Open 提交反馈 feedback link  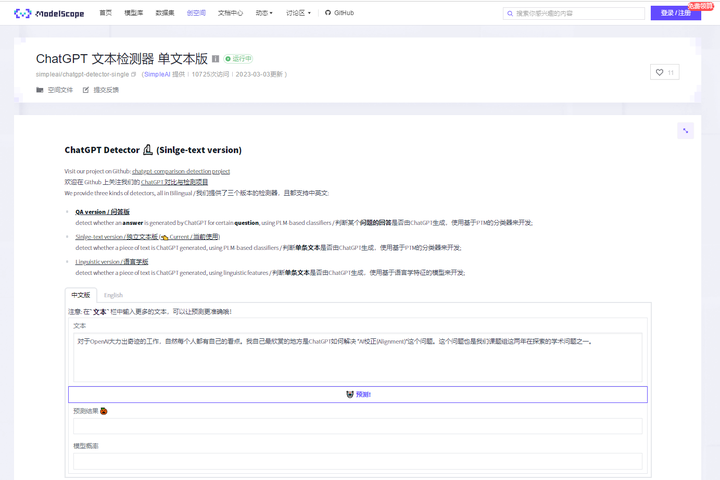point(101,90)
